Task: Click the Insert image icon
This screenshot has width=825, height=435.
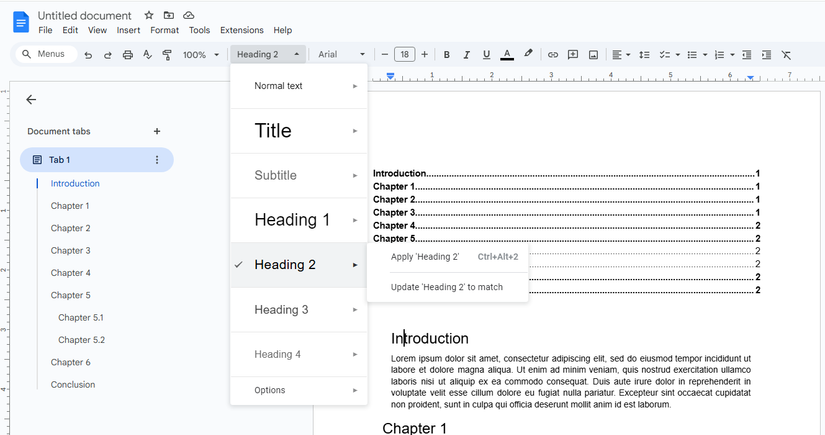Action: (593, 55)
